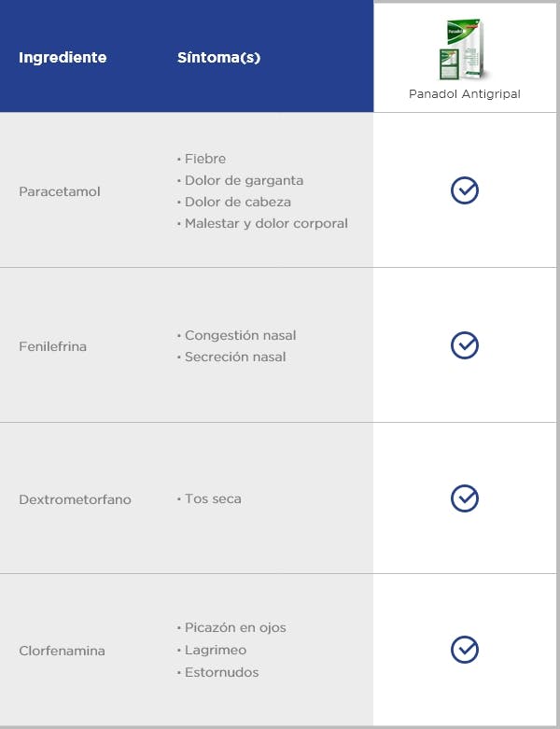Image resolution: width=560 pixels, height=729 pixels.
Task: Click the checkmark icon in Clorfenamina row
Action: click(464, 650)
